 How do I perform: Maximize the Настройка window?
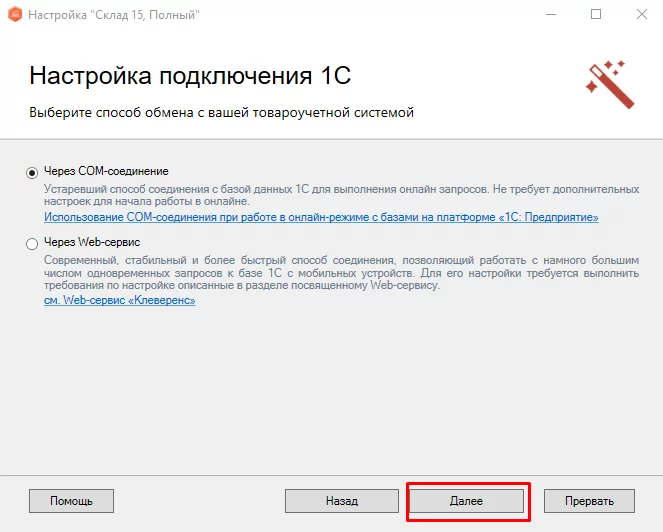[596, 14]
